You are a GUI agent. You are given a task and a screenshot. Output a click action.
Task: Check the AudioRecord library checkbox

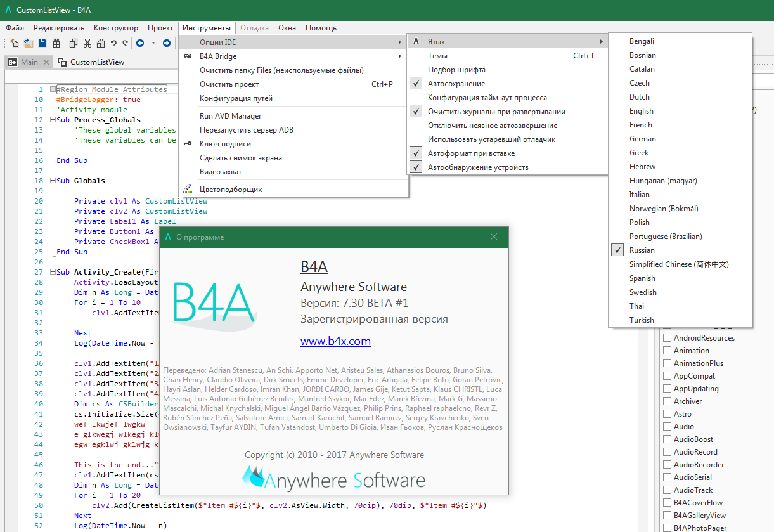pyautogui.click(x=667, y=452)
